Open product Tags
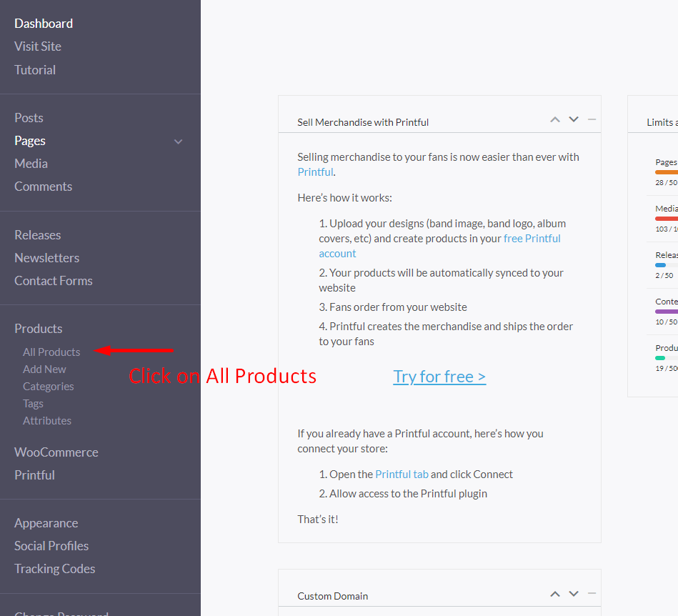Viewport: 678px width, 616px height. coord(34,404)
